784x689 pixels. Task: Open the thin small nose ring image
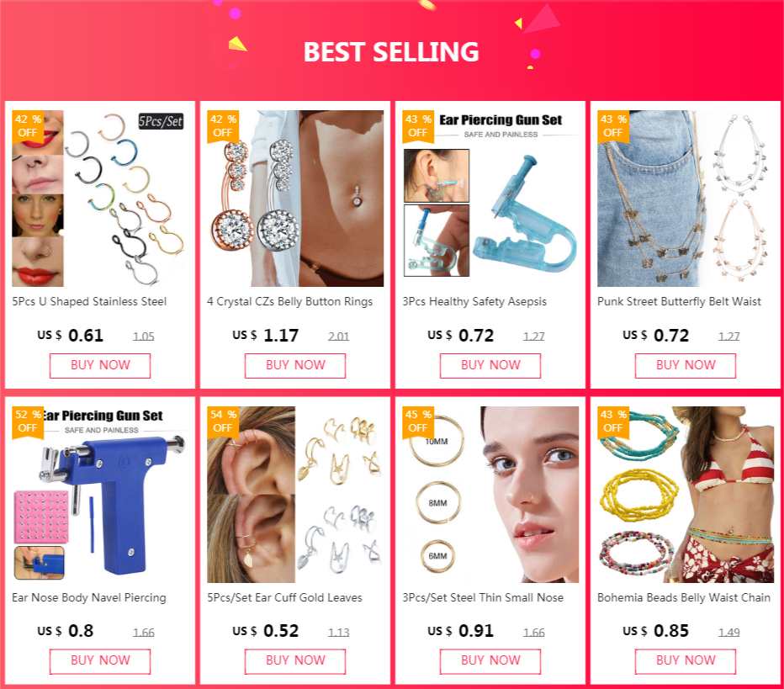pyautogui.click(x=490, y=495)
